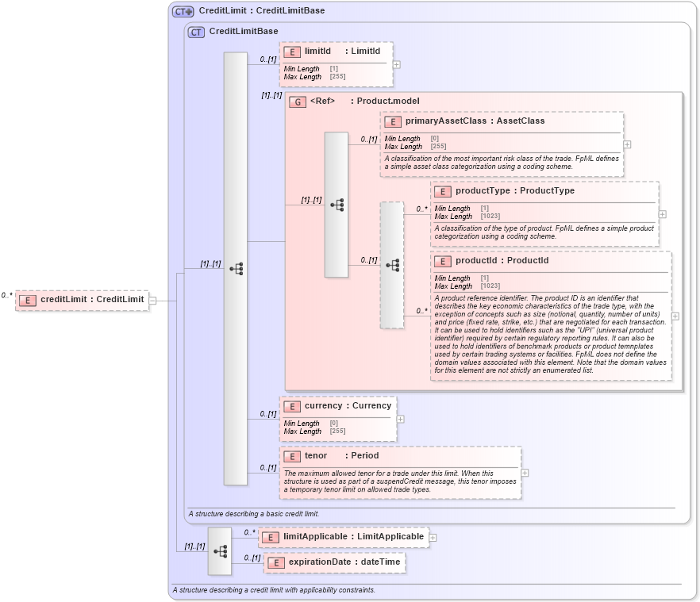
Task: Expand the limitApplicable : LimitApplicable element
Action: (431, 537)
